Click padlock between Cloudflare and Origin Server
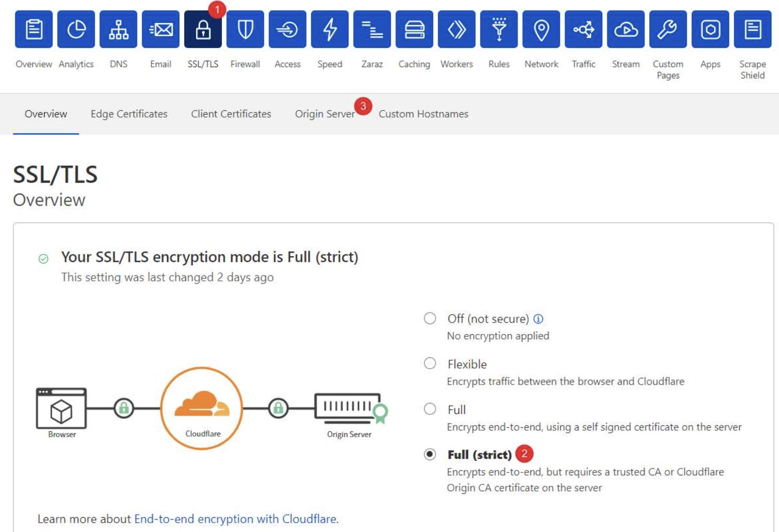 click(278, 408)
